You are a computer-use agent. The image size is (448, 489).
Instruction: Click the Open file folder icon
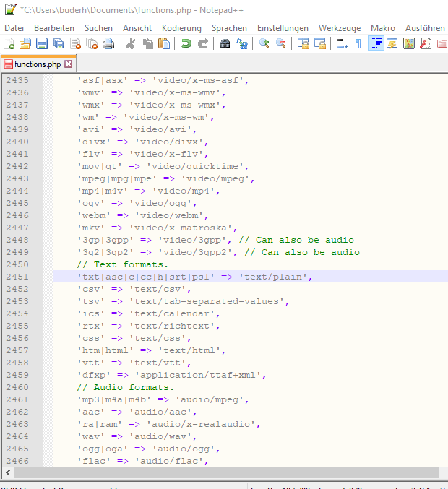click(25, 43)
